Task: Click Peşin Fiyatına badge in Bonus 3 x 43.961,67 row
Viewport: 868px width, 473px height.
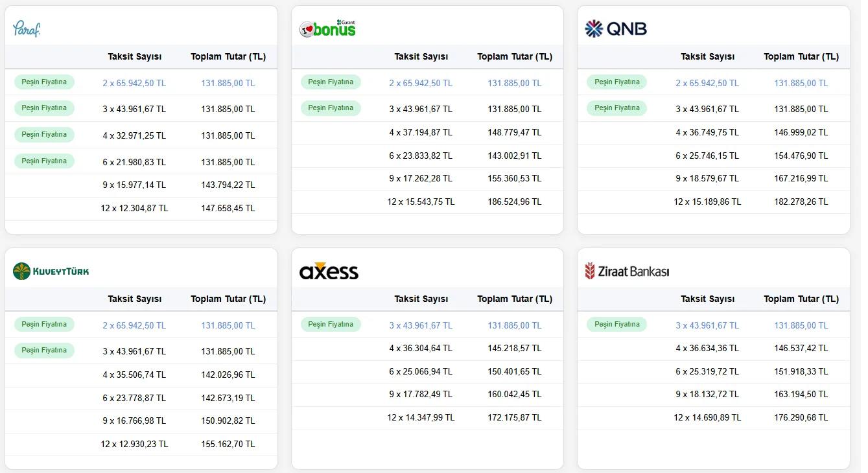Action: coord(331,108)
